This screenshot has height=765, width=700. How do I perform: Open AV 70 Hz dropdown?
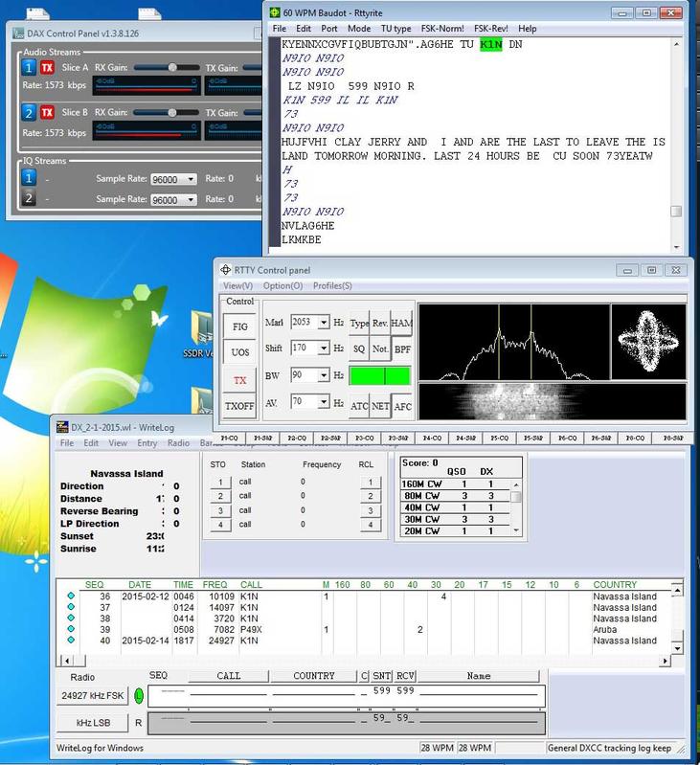click(x=323, y=401)
